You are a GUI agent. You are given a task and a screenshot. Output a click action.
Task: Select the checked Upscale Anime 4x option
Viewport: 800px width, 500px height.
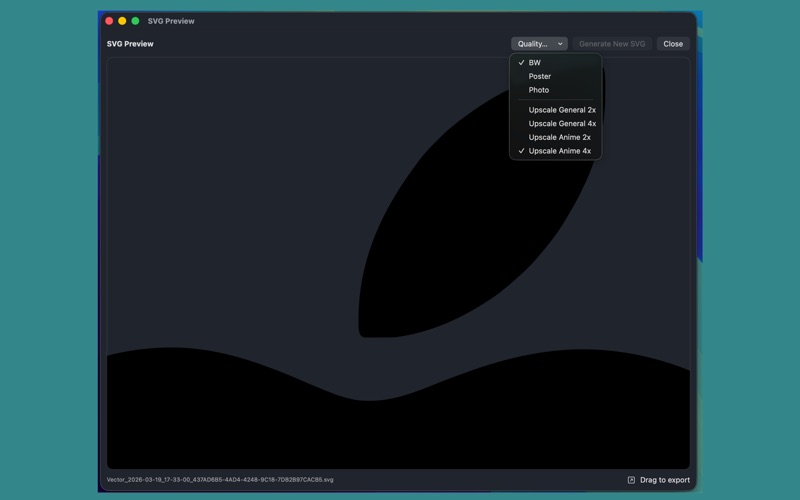pyautogui.click(x=555, y=152)
